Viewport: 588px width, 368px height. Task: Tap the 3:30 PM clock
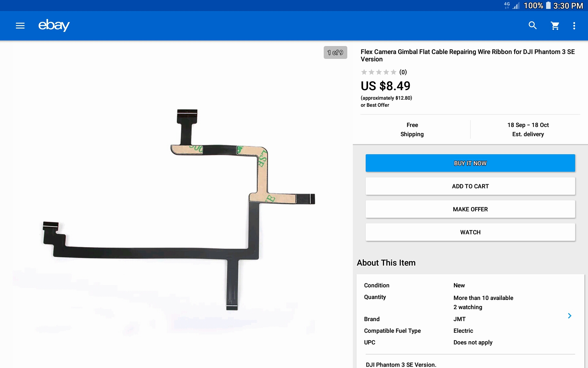[x=568, y=6]
